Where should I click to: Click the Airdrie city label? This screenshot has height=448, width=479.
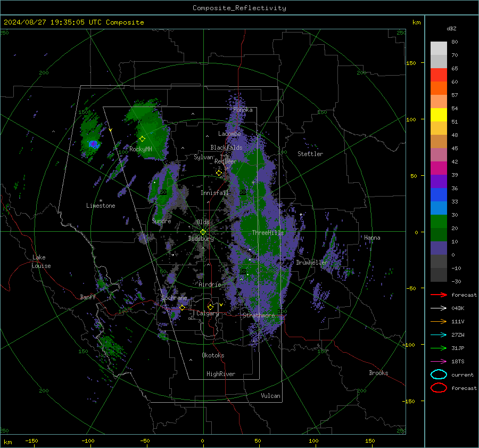pos(210,284)
